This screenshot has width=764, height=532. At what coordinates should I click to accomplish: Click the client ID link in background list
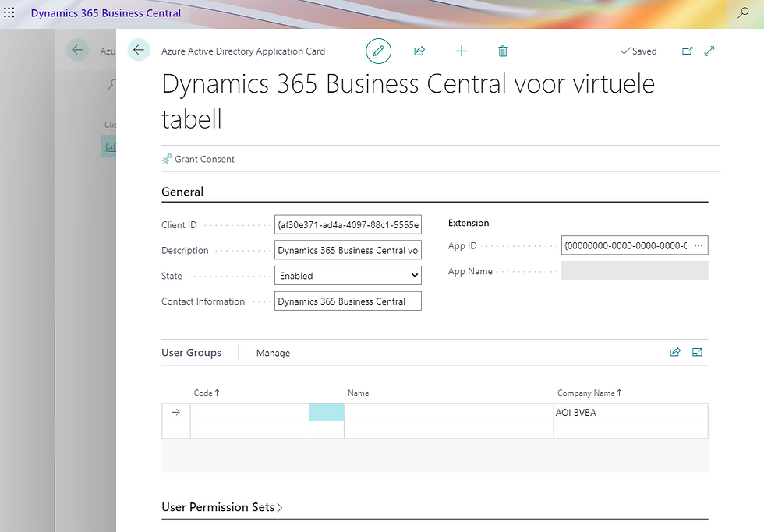(111, 147)
